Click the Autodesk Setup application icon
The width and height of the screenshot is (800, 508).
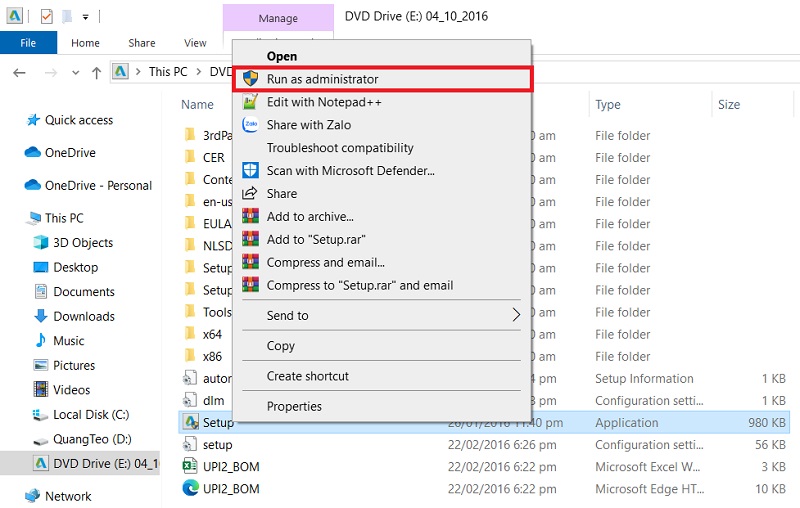(x=191, y=422)
